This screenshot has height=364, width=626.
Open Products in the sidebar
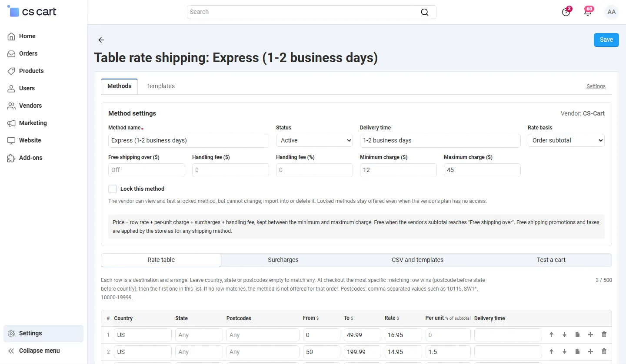[x=43, y=71]
